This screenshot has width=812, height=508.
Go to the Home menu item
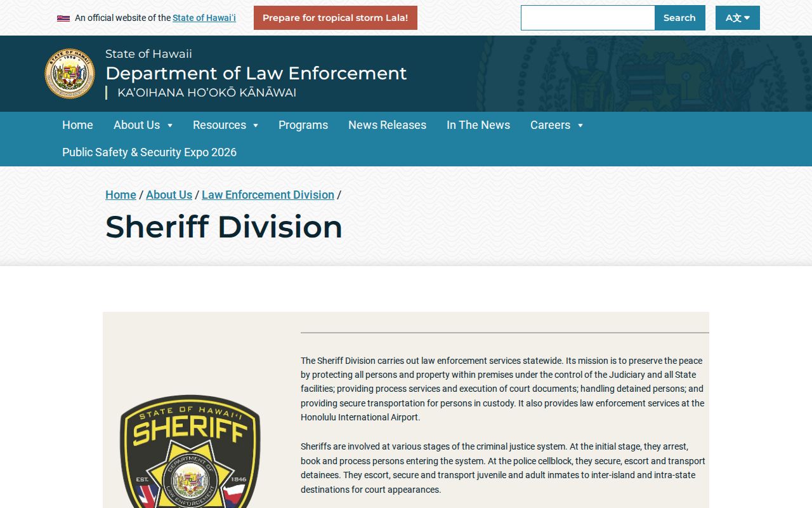[x=77, y=125]
